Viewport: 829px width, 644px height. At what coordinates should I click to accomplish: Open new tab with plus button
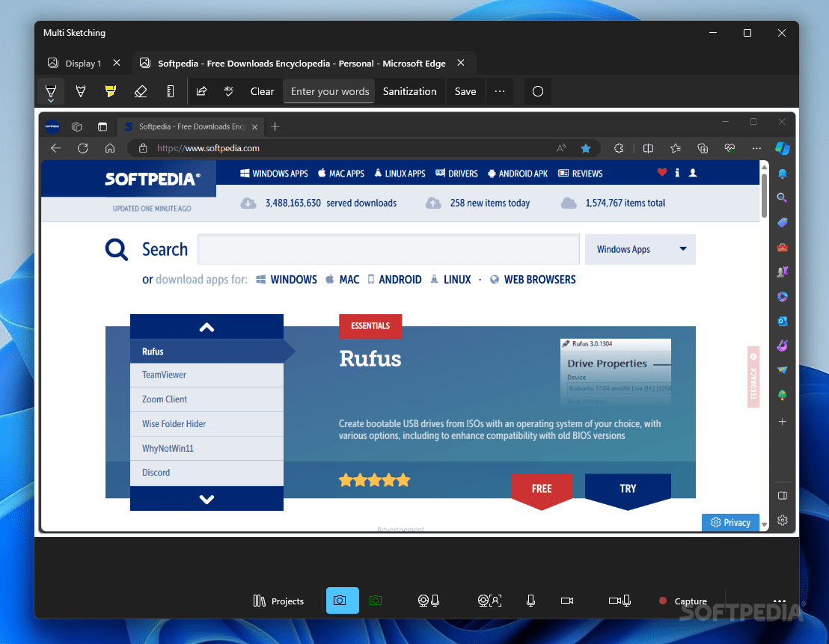[275, 126]
